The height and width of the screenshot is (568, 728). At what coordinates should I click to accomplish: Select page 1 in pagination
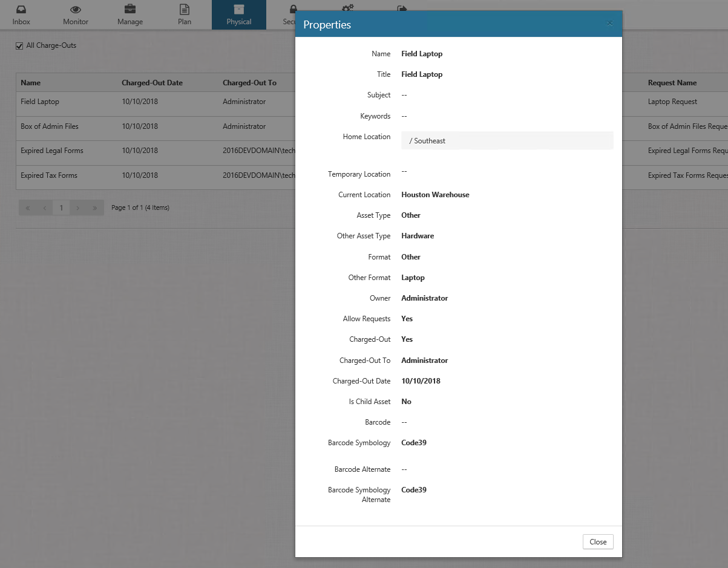pyautogui.click(x=61, y=208)
